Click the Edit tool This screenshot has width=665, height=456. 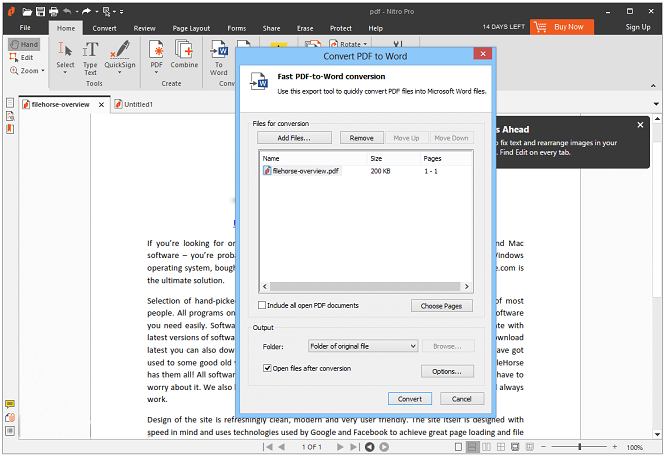pos(24,58)
